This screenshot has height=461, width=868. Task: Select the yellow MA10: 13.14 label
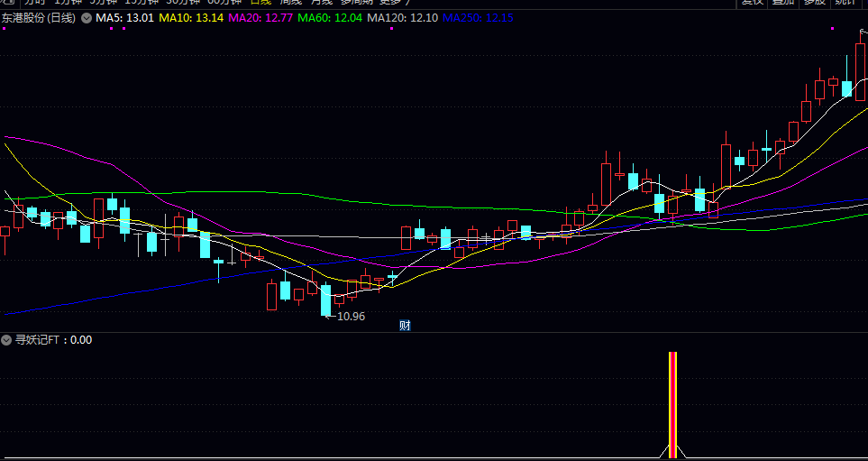(x=191, y=18)
